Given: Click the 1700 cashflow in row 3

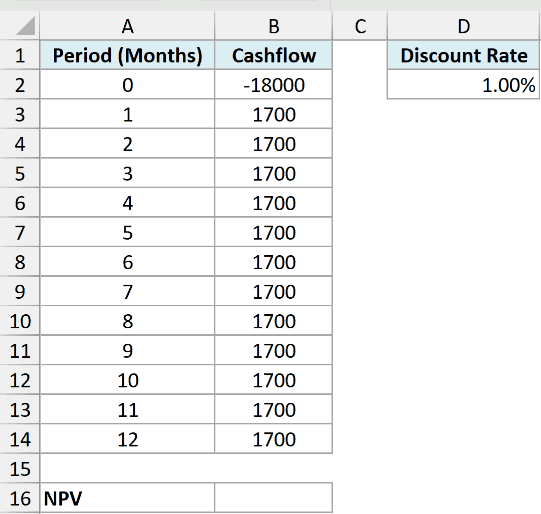Looking at the screenshot, I should [x=274, y=115].
